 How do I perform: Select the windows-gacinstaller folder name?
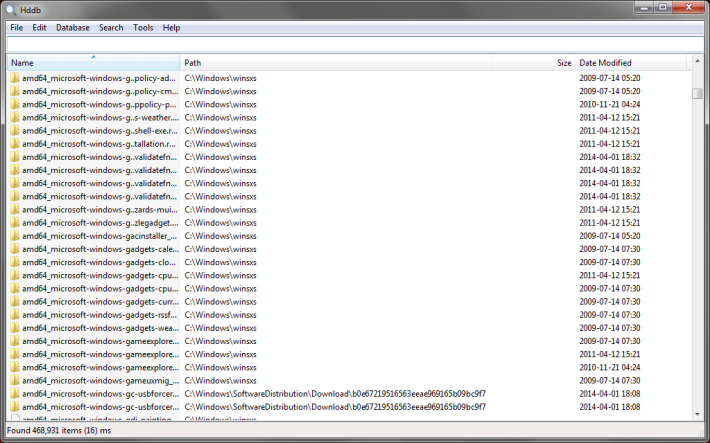click(x=101, y=236)
